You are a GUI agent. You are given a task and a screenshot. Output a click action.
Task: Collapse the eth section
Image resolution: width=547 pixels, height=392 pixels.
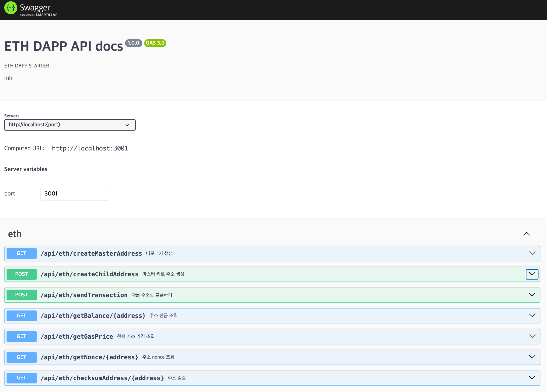526,234
